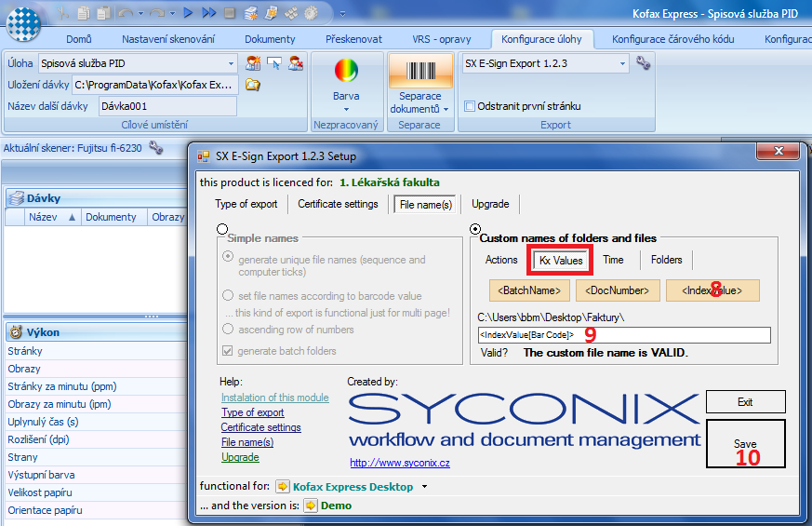Open Certificate settings tab in dialog
Image resolution: width=812 pixels, height=526 pixels.
(339, 204)
